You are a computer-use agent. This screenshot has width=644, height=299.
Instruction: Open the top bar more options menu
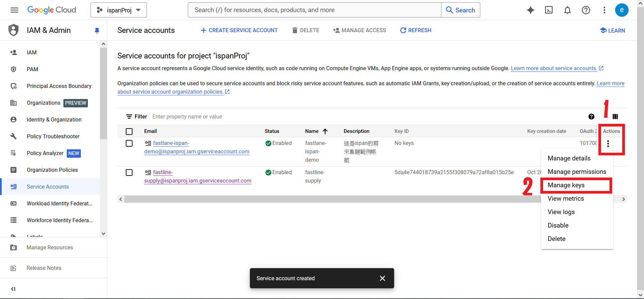tap(604, 10)
